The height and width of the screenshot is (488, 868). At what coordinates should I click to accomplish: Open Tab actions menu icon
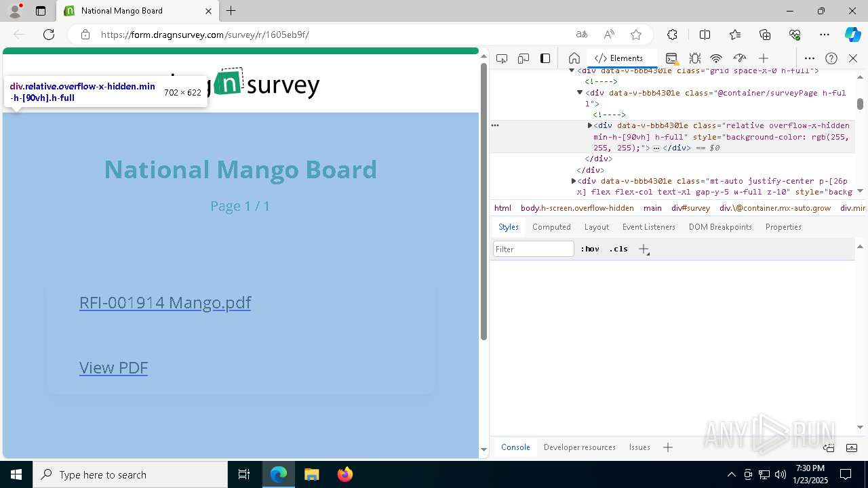click(x=40, y=11)
